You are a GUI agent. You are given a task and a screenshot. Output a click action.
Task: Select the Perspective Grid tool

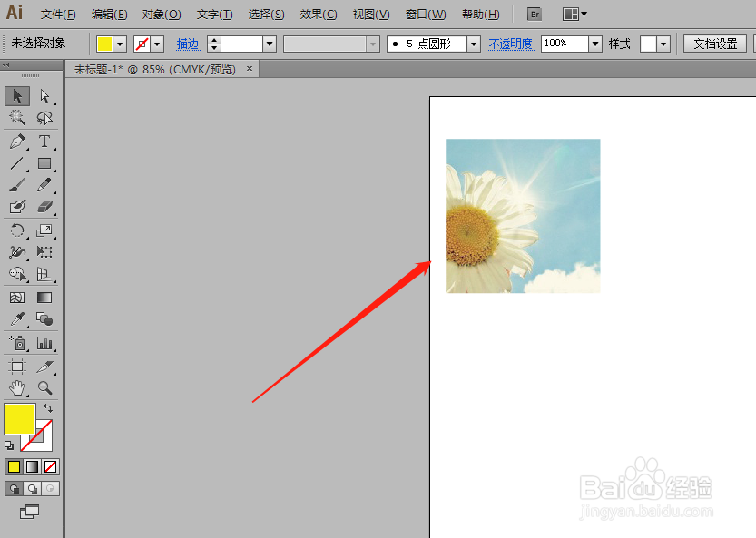click(x=44, y=274)
